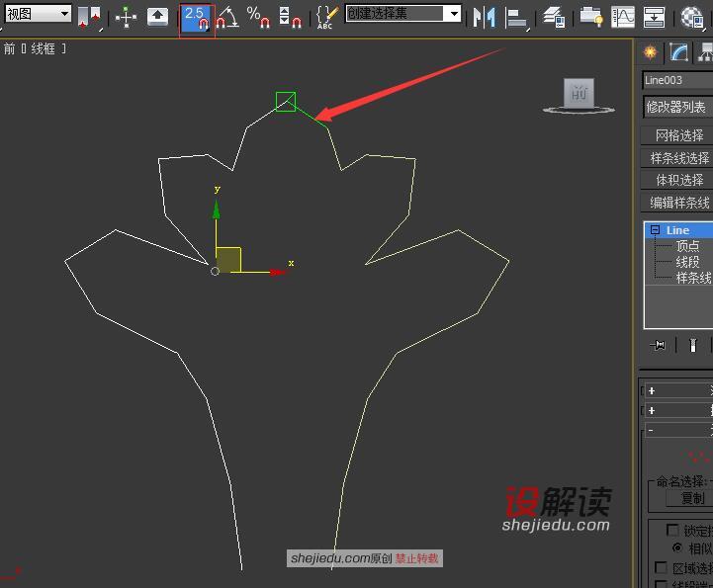Open the curve editor icon
This screenshot has width=713, height=588.
click(623, 17)
